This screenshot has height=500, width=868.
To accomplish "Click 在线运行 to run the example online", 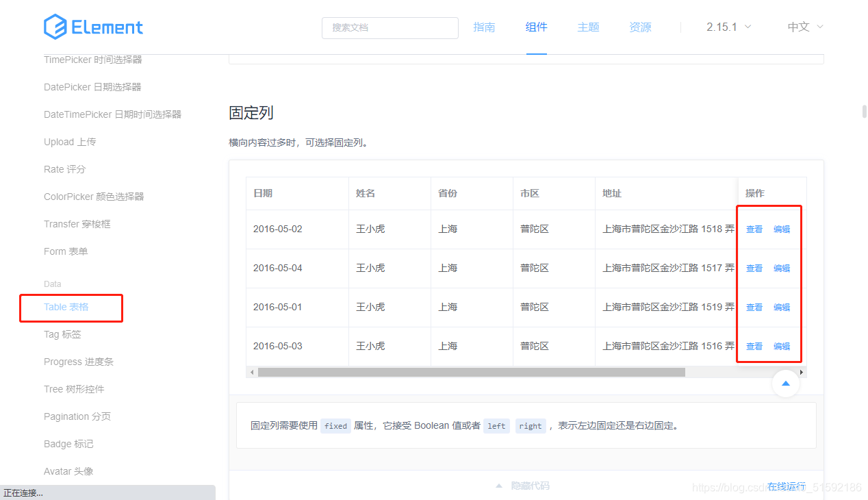I will [x=786, y=486].
